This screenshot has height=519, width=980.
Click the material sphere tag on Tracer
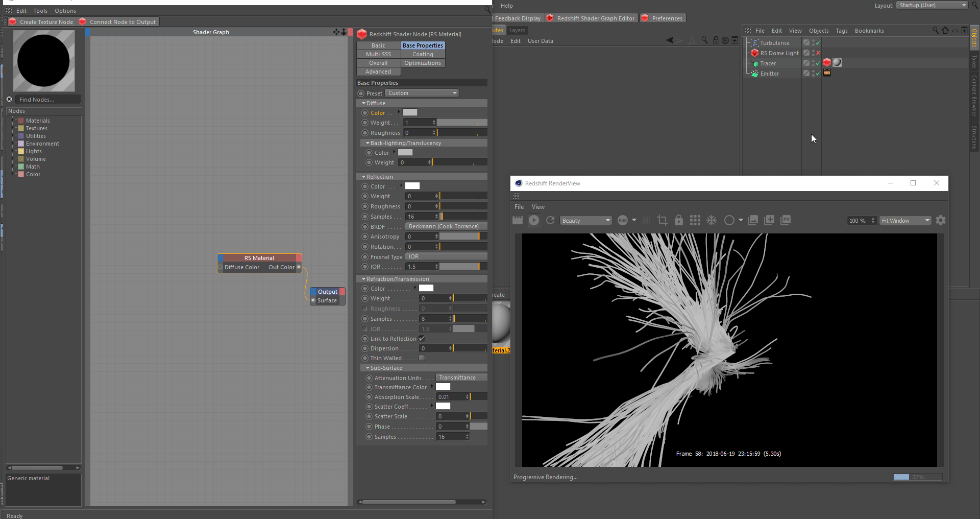pyautogui.click(x=837, y=63)
